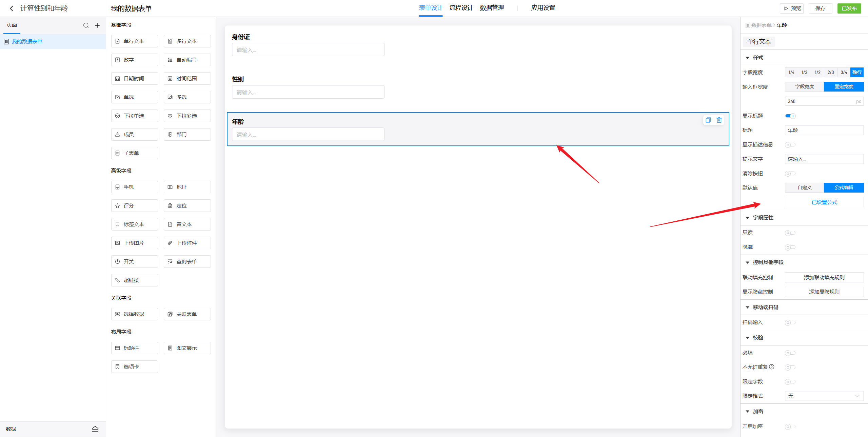The width and height of the screenshot is (868, 437).
Task: Switch to 流程设计 tab
Action: 461,8
